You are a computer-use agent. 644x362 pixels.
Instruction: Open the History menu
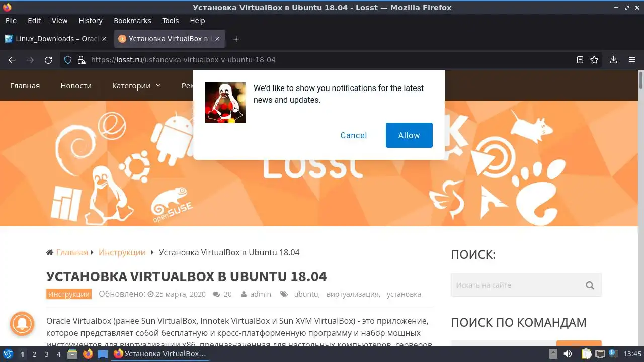tap(91, 21)
